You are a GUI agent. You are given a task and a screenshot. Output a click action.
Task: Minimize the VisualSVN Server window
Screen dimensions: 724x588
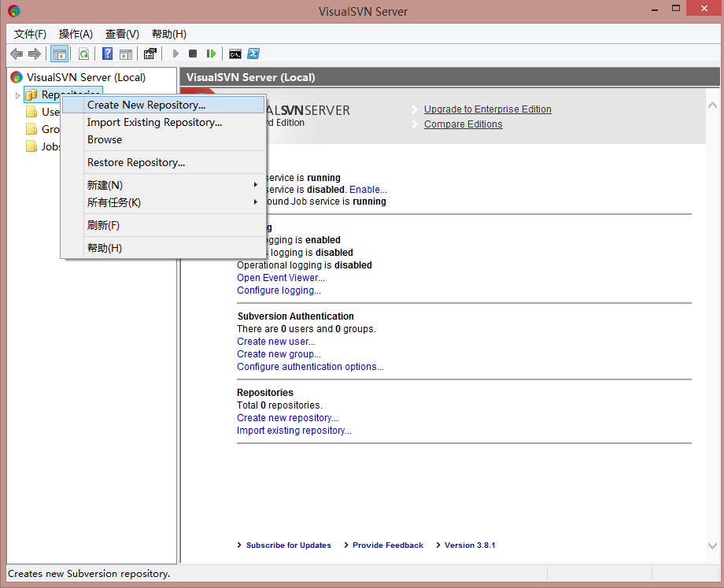tap(654, 9)
